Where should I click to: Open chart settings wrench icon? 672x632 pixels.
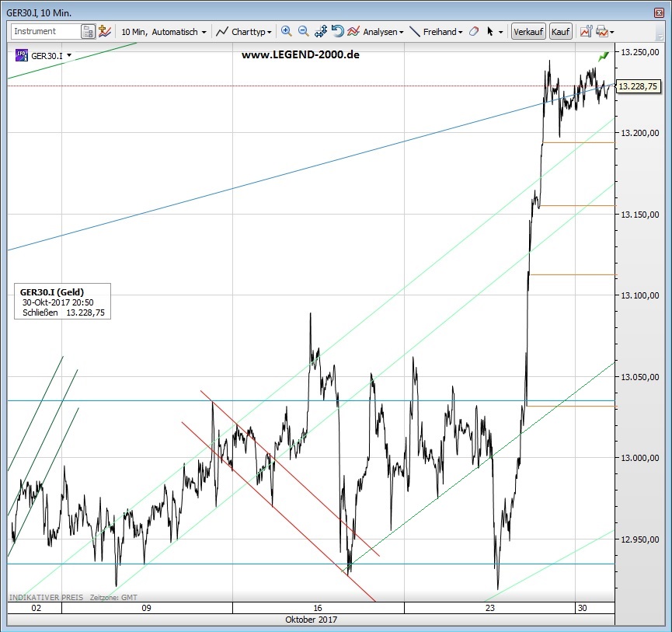(583, 32)
